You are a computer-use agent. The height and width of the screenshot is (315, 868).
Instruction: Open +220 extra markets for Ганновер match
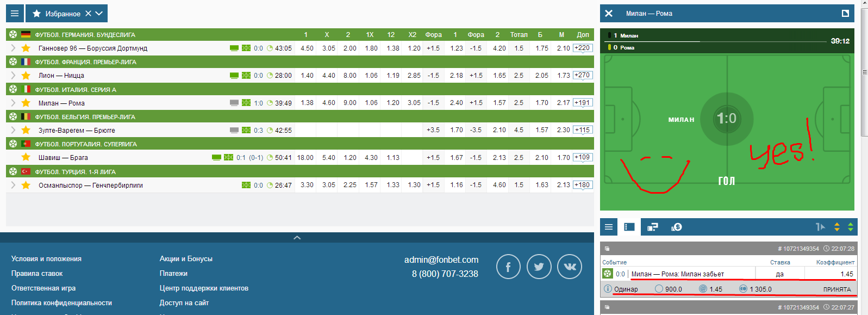point(583,48)
